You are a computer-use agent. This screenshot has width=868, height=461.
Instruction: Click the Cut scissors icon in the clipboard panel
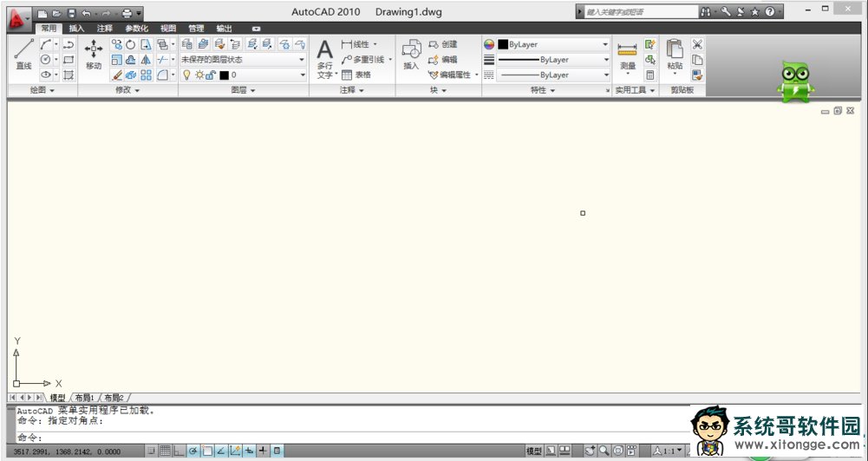point(697,44)
